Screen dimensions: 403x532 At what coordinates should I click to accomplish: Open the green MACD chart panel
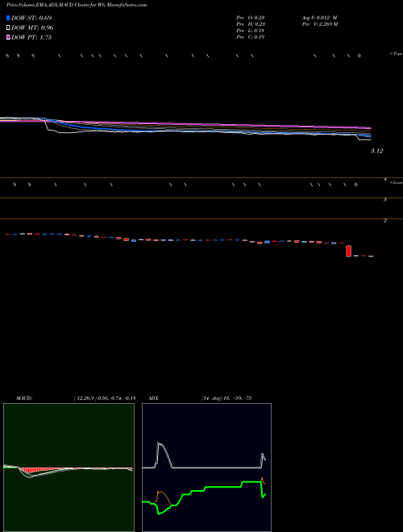[x=69, y=468]
